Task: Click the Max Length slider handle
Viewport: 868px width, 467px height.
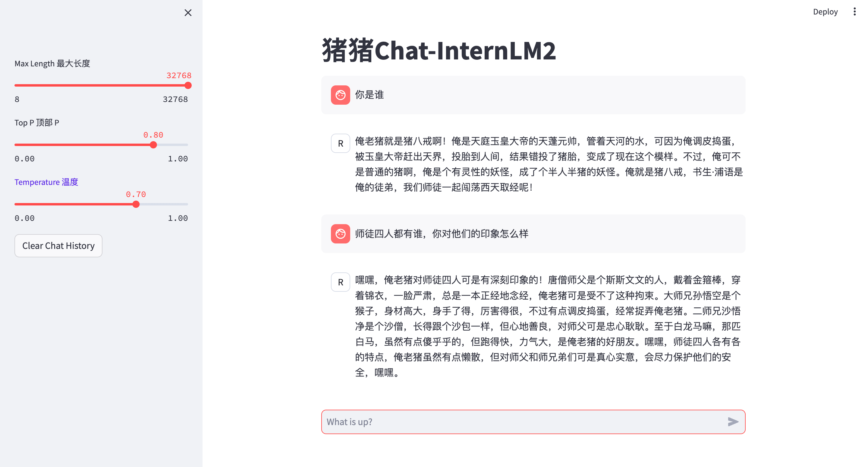Action: coord(188,85)
